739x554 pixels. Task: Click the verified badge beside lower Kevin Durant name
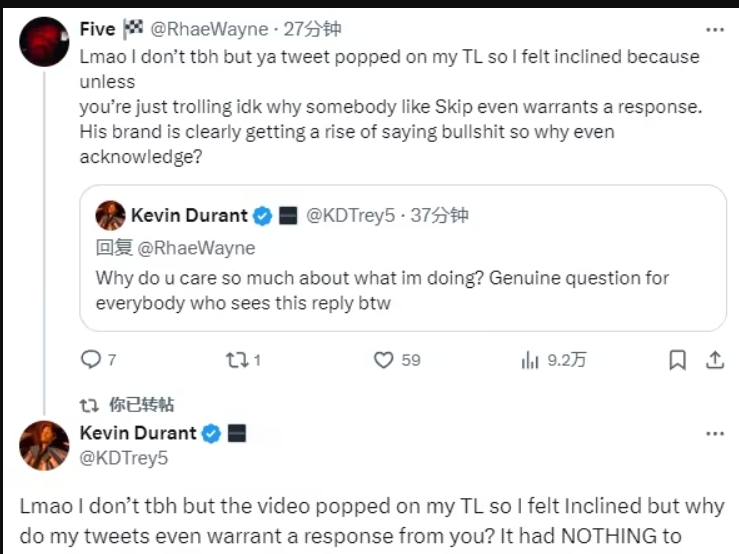tap(211, 434)
